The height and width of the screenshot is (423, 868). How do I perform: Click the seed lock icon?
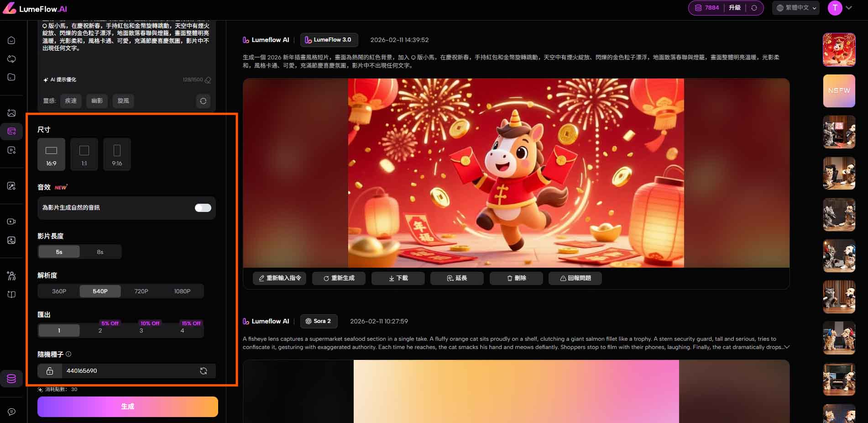coord(50,371)
